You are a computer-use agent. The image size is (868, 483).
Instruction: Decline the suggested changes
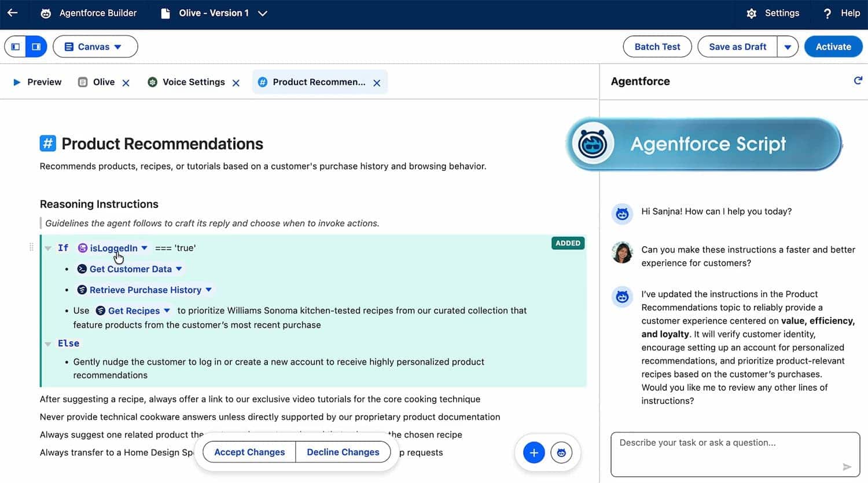click(x=343, y=452)
